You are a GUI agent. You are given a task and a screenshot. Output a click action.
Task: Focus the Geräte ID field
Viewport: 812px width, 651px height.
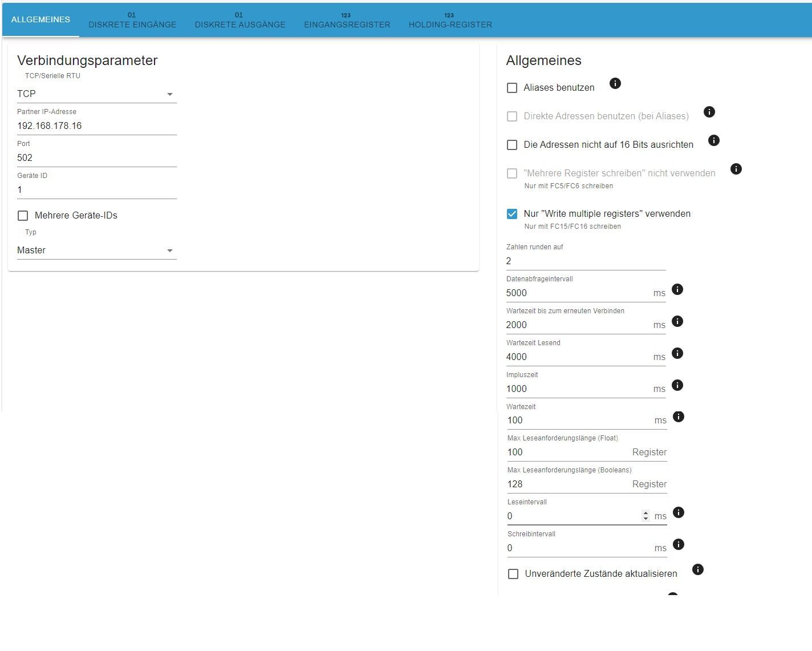click(97, 189)
